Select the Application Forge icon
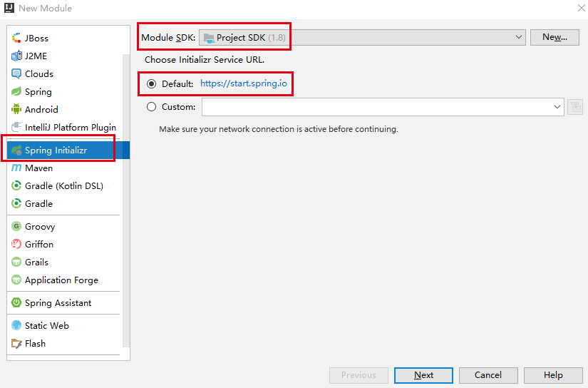 pyautogui.click(x=16, y=280)
